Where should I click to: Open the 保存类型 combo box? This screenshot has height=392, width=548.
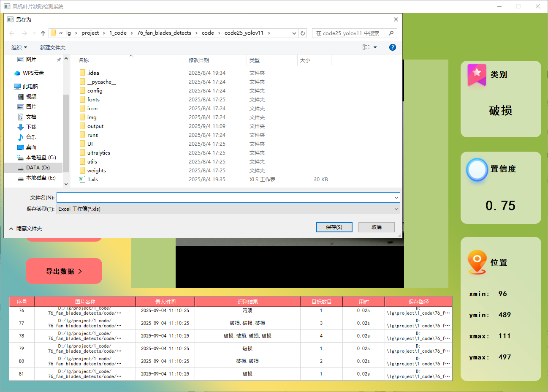[228, 209]
